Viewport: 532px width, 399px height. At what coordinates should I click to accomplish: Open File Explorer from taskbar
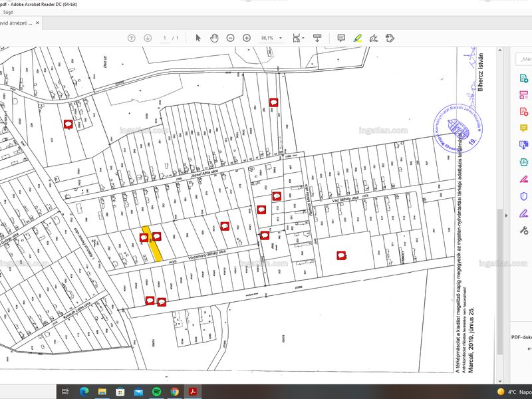pyautogui.click(x=102, y=392)
